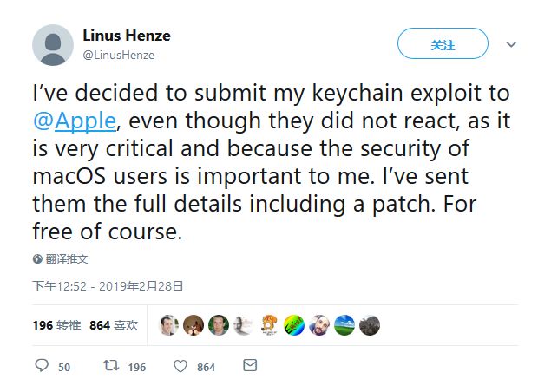Click the Windows XP hills liker avatar
Image resolution: width=551 pixels, height=392 pixels.
tap(344, 325)
